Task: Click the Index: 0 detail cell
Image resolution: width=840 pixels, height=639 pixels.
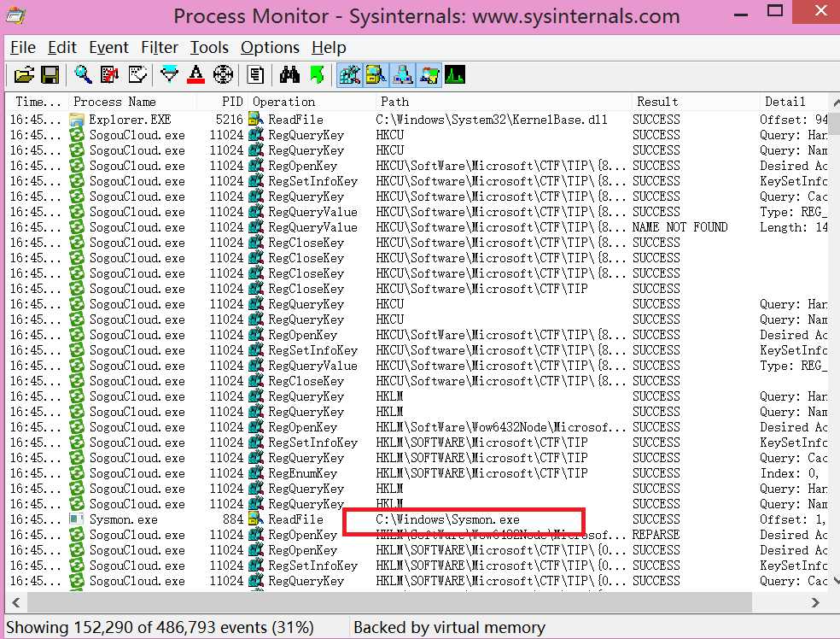Action: coord(789,473)
